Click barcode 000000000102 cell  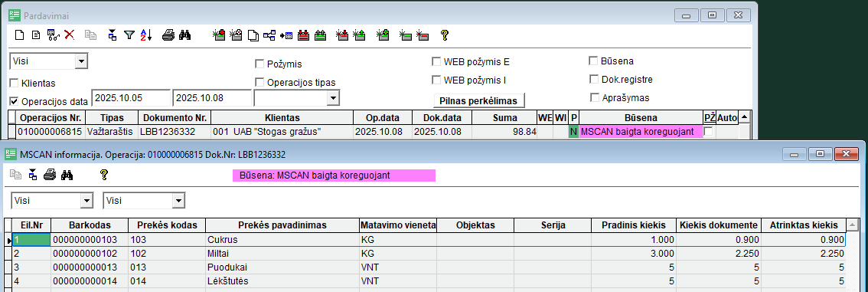pos(89,254)
